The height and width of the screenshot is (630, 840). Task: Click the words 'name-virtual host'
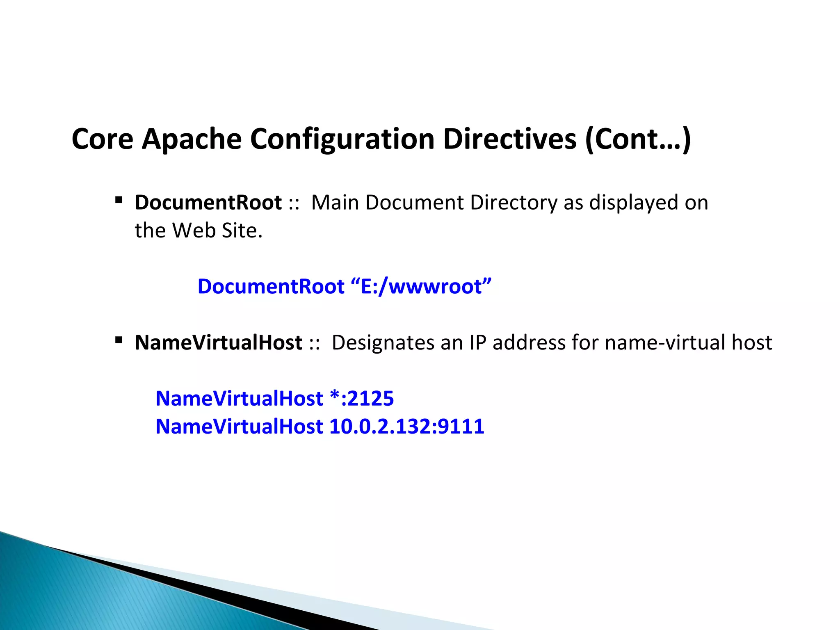[688, 342]
